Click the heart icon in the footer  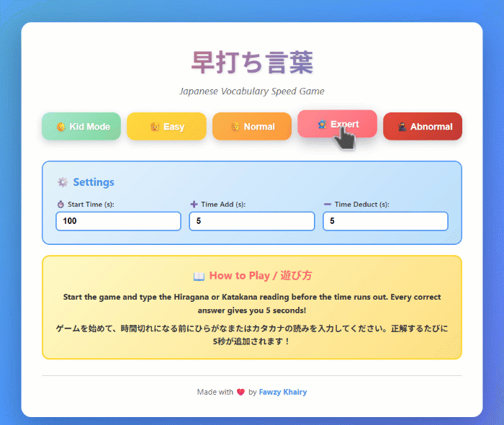coord(240,392)
